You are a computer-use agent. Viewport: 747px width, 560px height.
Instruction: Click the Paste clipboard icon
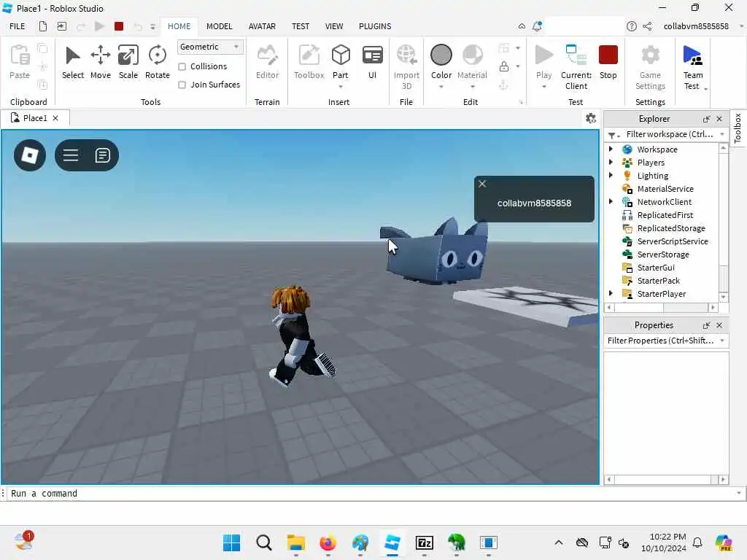[x=20, y=62]
